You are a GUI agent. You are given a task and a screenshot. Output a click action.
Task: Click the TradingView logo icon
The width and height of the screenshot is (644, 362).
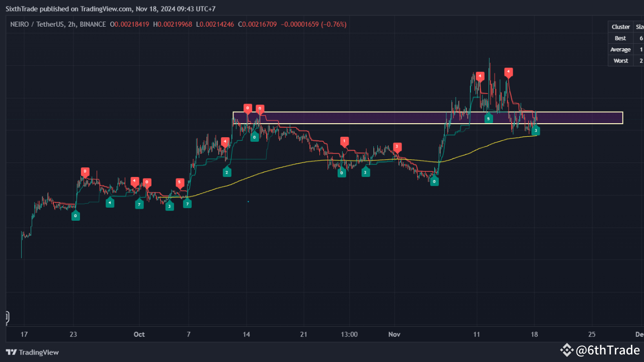coord(11,352)
